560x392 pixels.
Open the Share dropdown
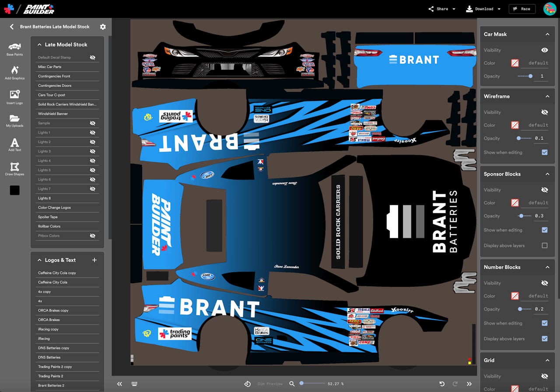click(x=454, y=9)
